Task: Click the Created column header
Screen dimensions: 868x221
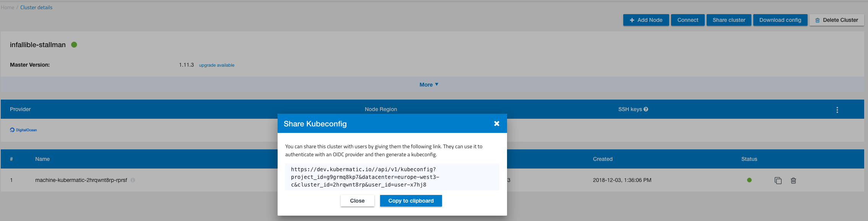Action: 603,159
